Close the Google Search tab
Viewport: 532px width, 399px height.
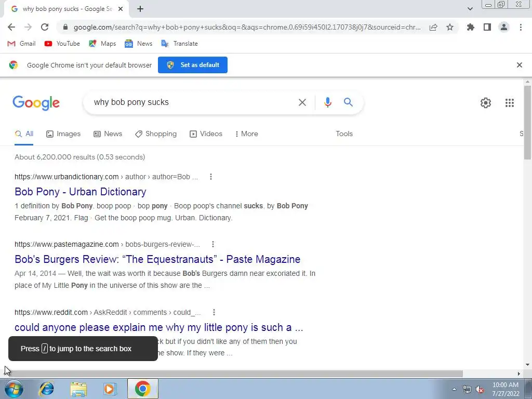[121, 9]
